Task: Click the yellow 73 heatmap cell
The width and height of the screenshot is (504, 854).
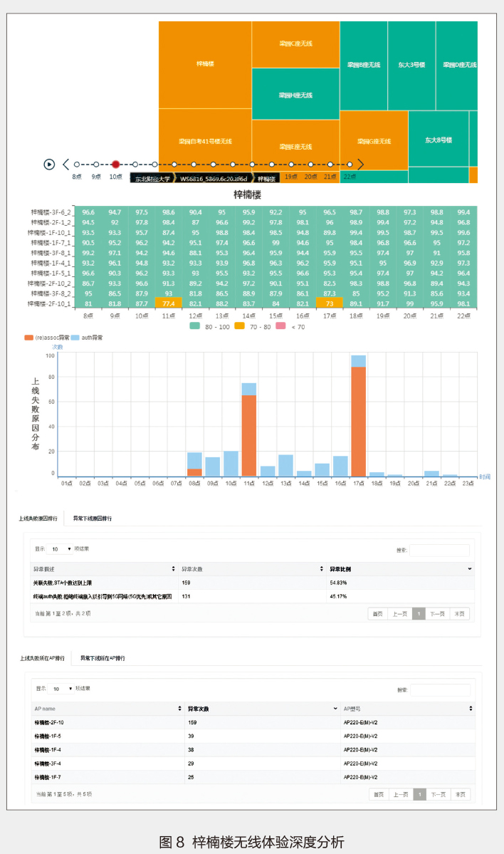Action: tap(330, 303)
